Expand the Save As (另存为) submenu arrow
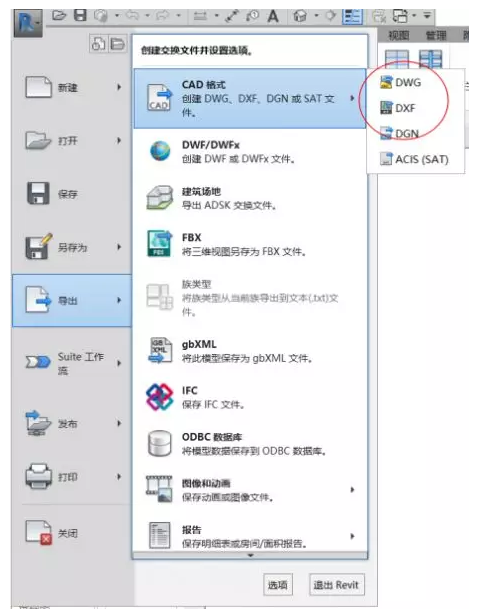The height and width of the screenshot is (613, 489). (x=119, y=247)
